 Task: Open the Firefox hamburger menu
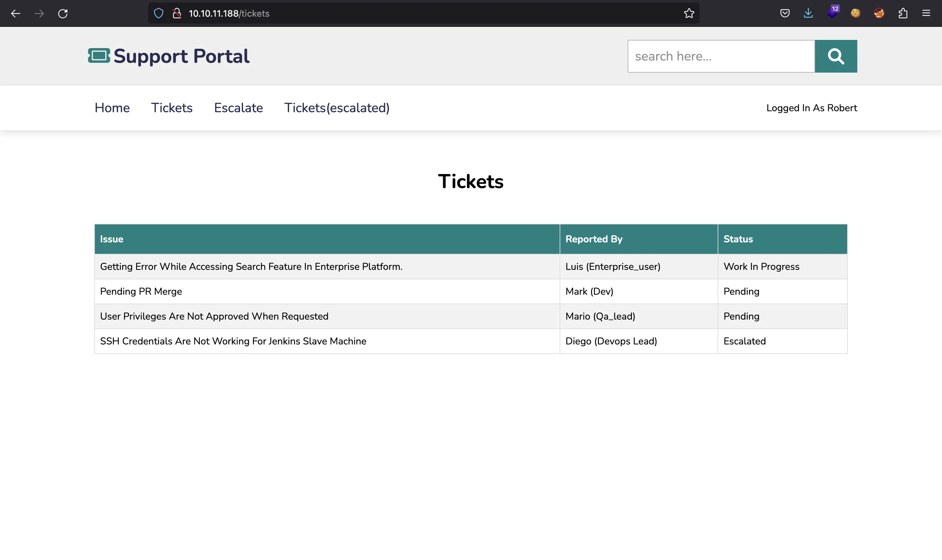point(926,14)
